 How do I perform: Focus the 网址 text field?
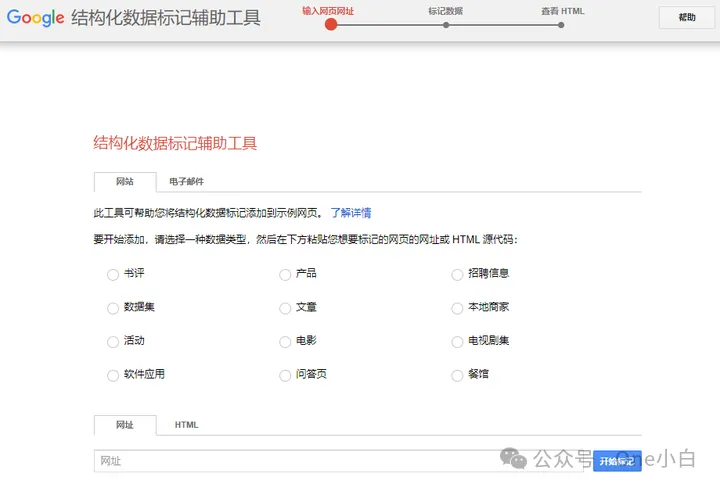[x=339, y=461]
